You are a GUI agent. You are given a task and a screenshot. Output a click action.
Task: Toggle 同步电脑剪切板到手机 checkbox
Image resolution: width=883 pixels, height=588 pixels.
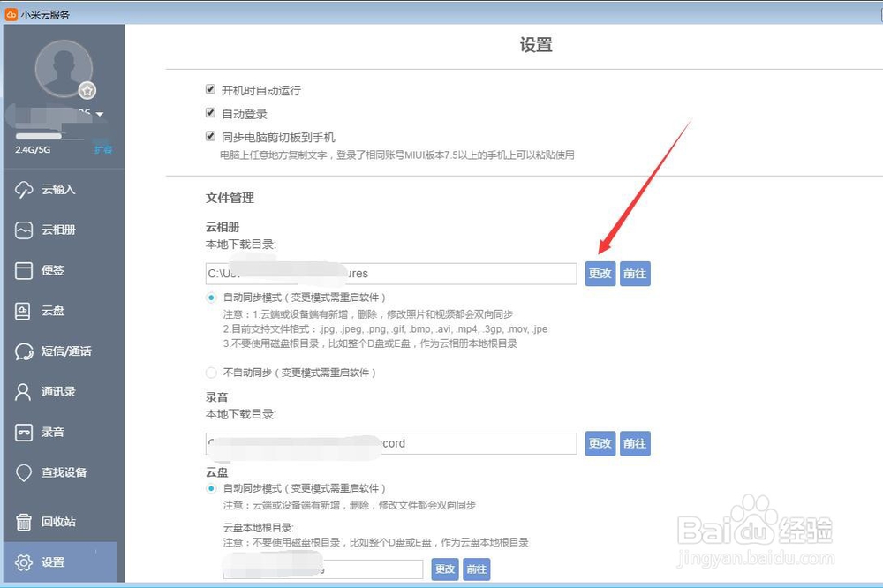211,136
